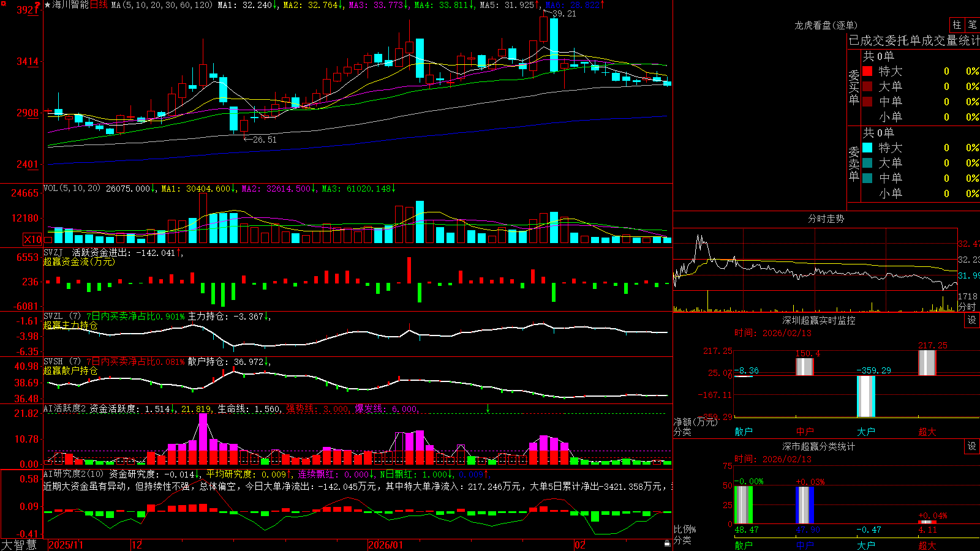Click the X10 volume scale marker

pos(33,239)
